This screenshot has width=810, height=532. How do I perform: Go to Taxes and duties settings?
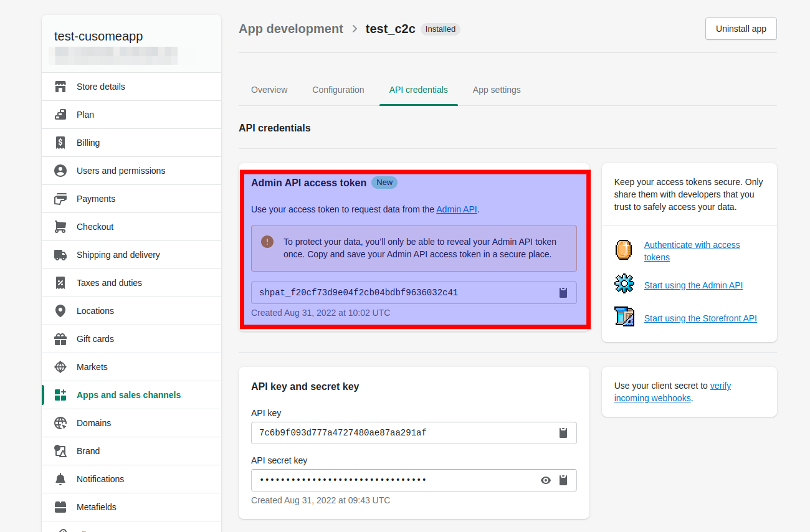tap(131, 283)
